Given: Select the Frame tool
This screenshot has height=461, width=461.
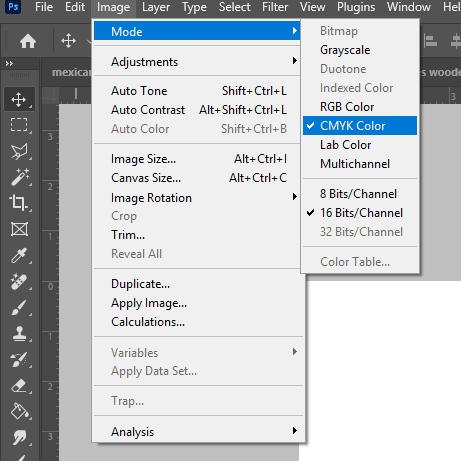Looking at the screenshot, I should pyautogui.click(x=19, y=229).
